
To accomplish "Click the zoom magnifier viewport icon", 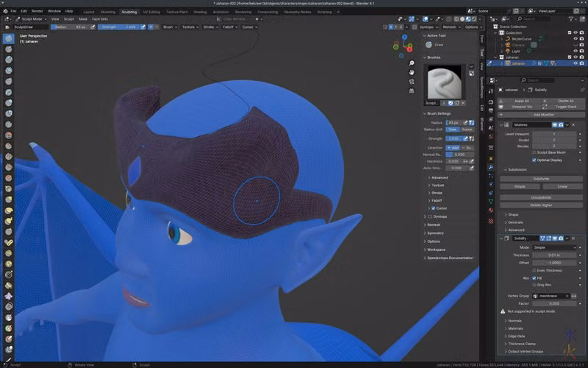I will 412,63.
